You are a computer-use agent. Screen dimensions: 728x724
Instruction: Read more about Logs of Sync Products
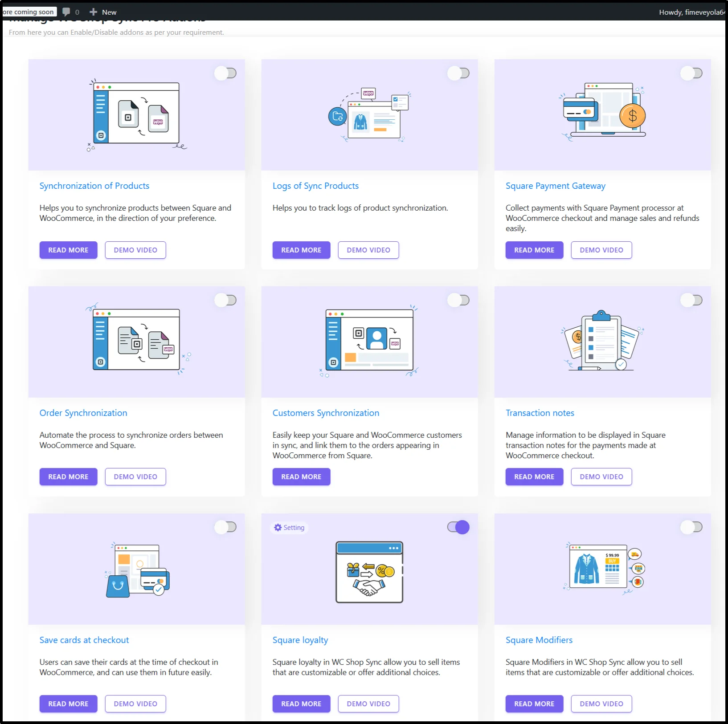(302, 250)
